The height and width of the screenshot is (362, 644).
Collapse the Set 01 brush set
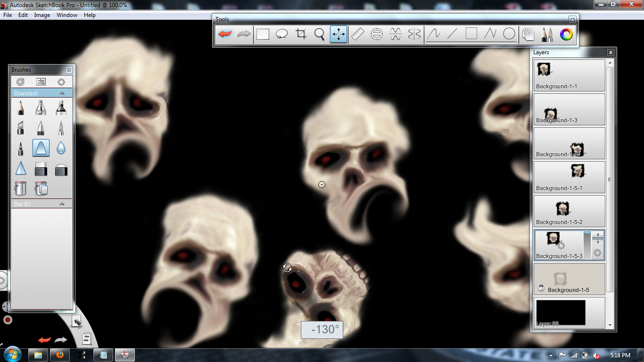[62, 204]
